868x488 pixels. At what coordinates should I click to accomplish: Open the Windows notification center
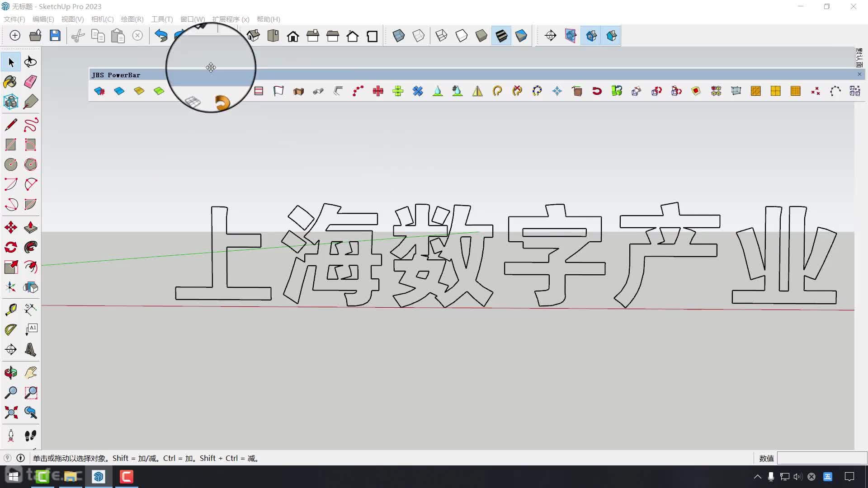pyautogui.click(x=849, y=476)
